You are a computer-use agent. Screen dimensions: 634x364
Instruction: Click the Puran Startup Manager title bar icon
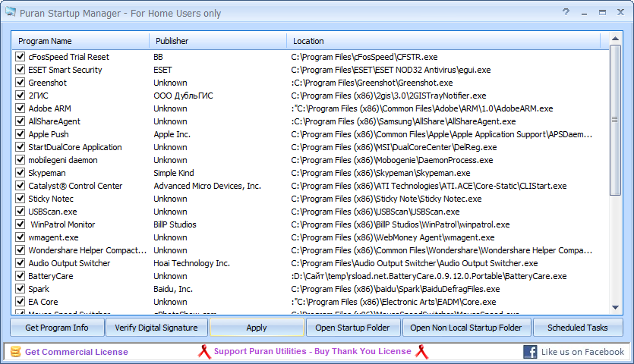pyautogui.click(x=11, y=13)
